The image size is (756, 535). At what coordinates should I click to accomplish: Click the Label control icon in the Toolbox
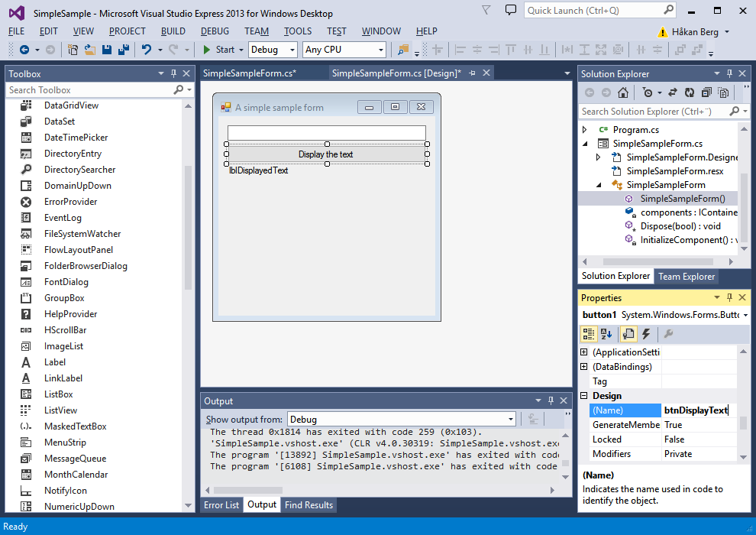point(26,362)
